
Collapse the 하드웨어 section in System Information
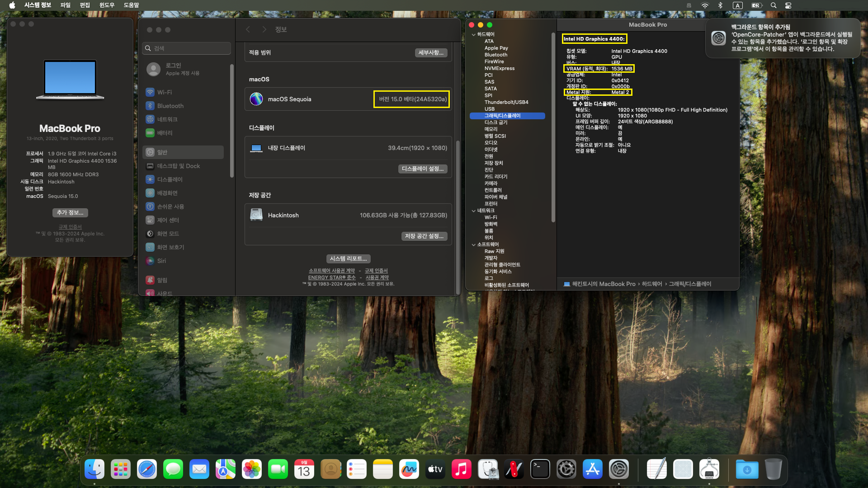[x=473, y=34]
